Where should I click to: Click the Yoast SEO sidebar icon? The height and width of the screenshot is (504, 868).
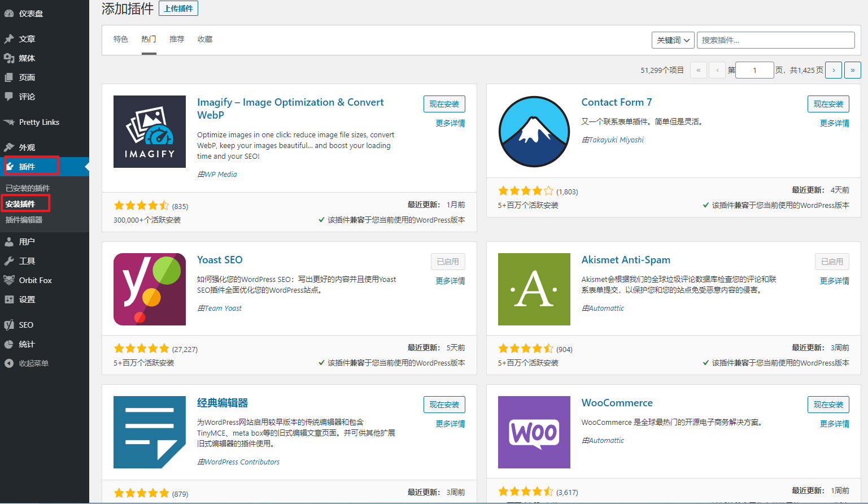[9, 325]
